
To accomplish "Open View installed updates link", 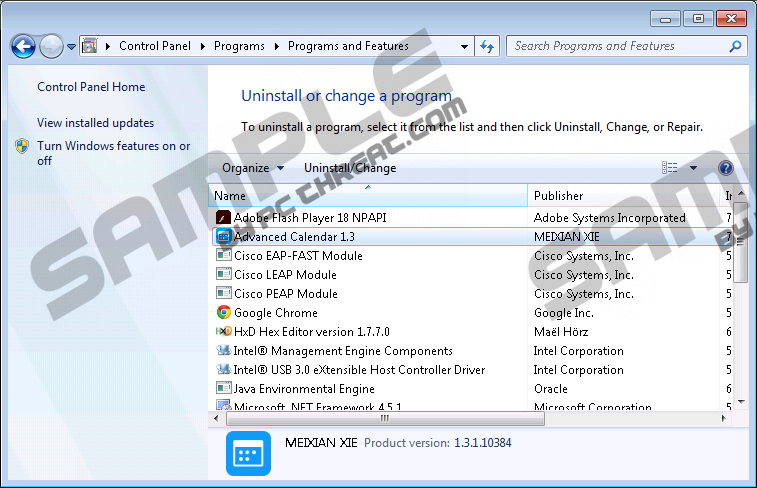I will click(96, 123).
